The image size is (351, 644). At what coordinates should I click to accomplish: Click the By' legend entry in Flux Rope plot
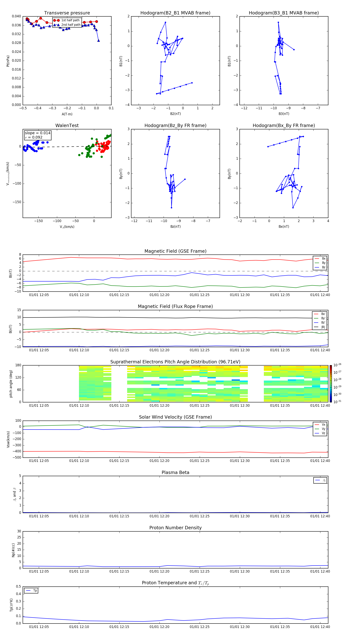pos(320,318)
